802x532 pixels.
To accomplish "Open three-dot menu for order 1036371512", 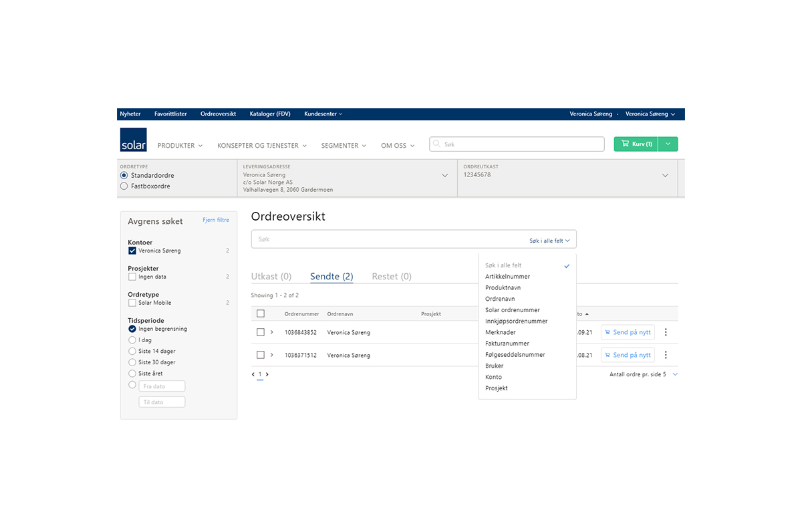I will 666,355.
